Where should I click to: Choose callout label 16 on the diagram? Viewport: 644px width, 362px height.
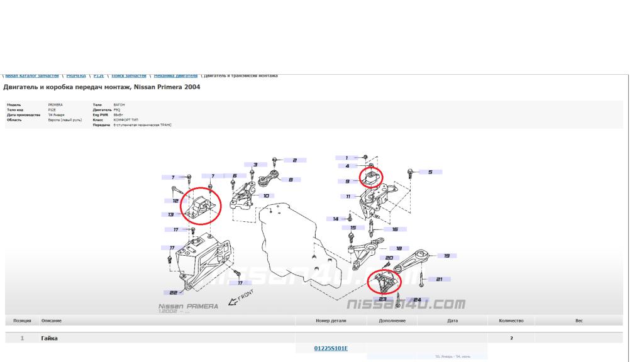395,229
